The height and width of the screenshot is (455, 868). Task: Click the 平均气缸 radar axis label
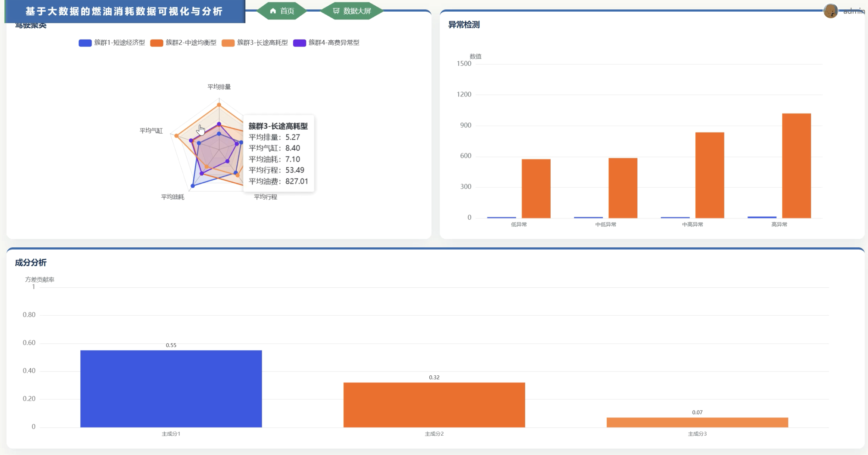(x=151, y=130)
